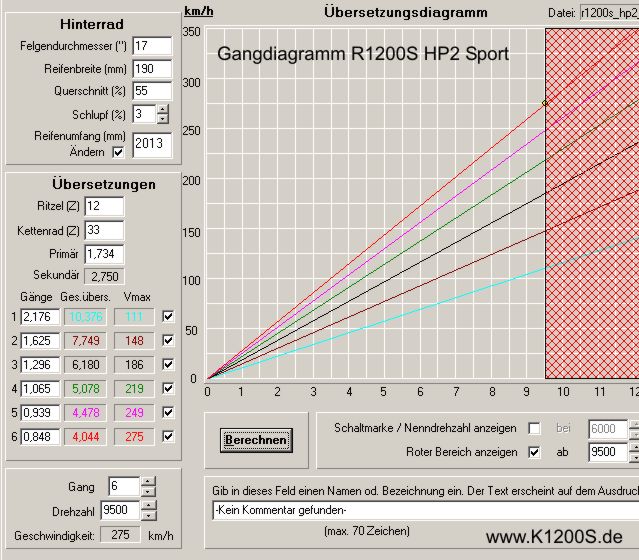Click gear 5 total ratio 4,478

(85, 413)
